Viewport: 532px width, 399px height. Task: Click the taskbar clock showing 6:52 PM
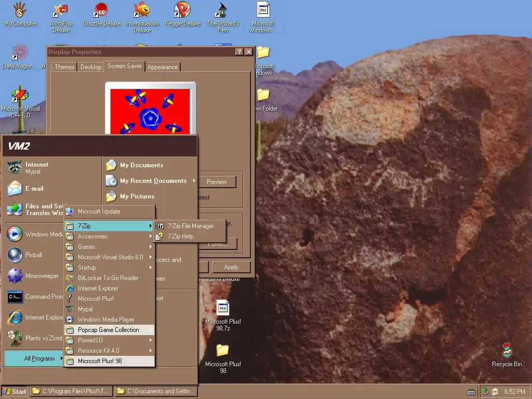point(515,392)
